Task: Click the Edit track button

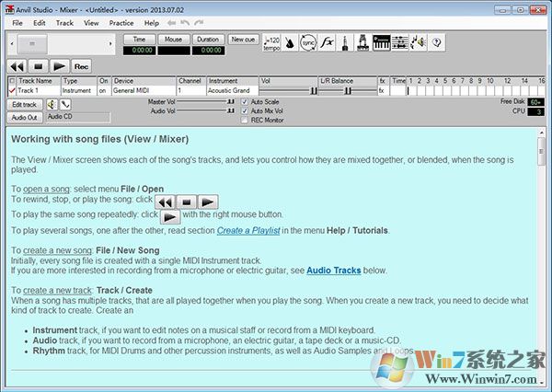Action: pos(25,105)
